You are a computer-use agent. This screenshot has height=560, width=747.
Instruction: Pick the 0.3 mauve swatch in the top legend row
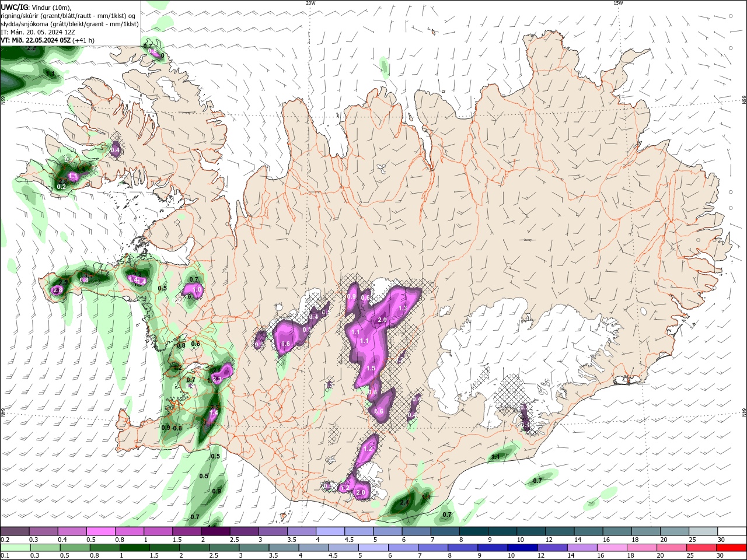(x=43, y=531)
